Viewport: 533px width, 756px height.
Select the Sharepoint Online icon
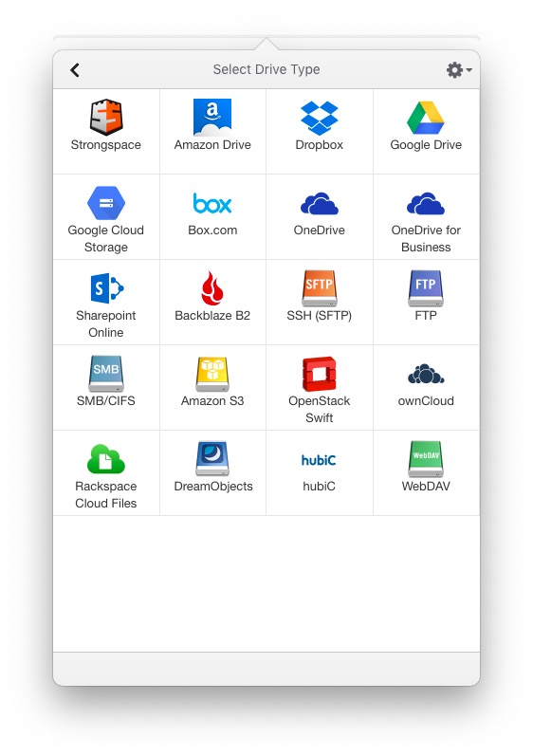click(107, 288)
